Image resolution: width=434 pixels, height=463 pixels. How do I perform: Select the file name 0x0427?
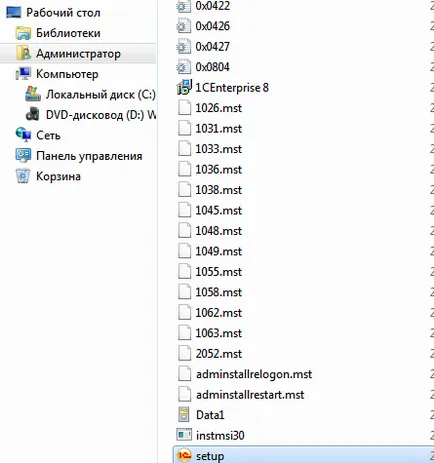click(x=213, y=47)
